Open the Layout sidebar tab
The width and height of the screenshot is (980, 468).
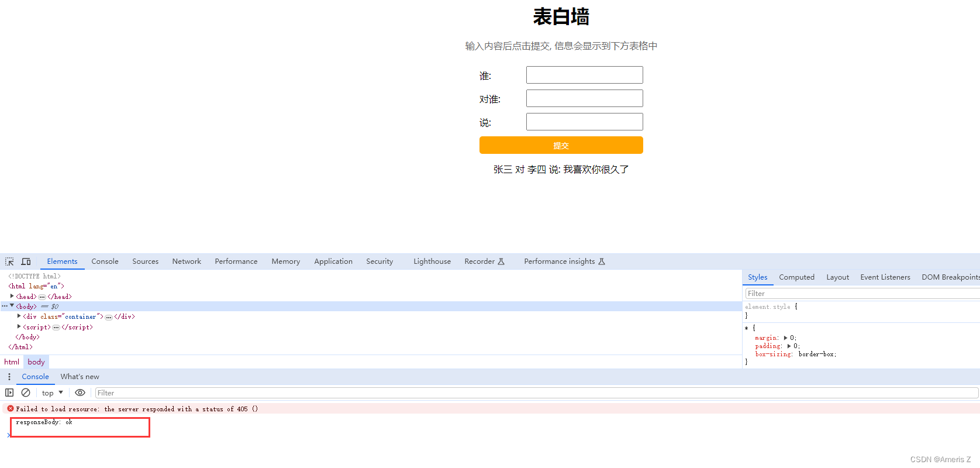pos(837,277)
